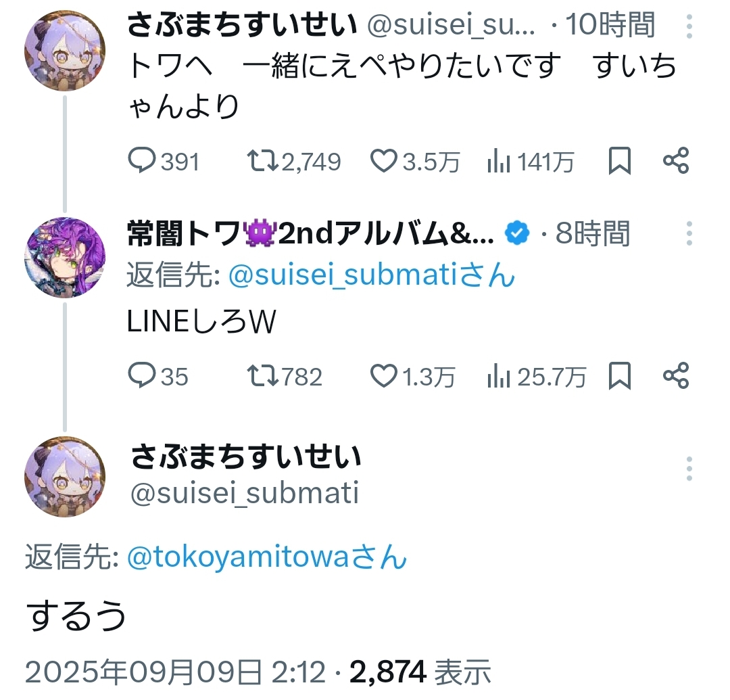Open more options on the するう reply
The image size is (730, 700).
[689, 469]
